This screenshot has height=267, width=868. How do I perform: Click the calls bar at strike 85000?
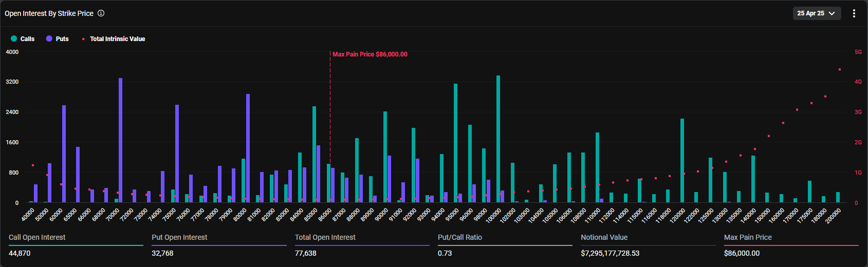(x=314, y=154)
